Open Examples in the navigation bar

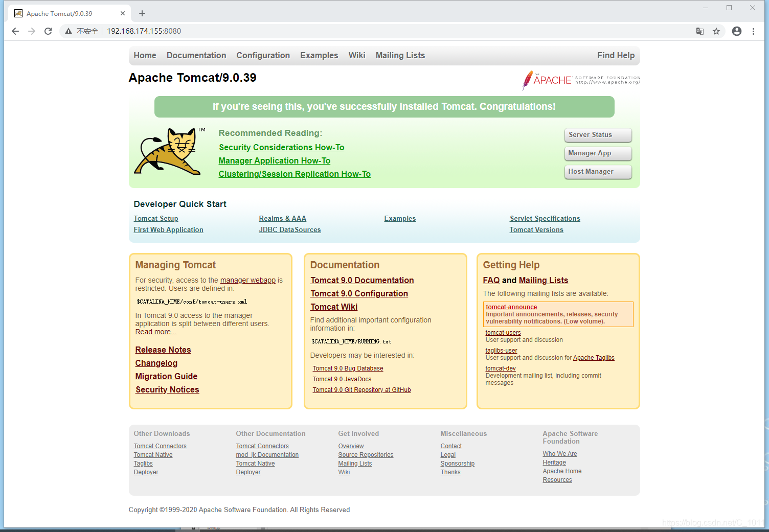pos(319,55)
